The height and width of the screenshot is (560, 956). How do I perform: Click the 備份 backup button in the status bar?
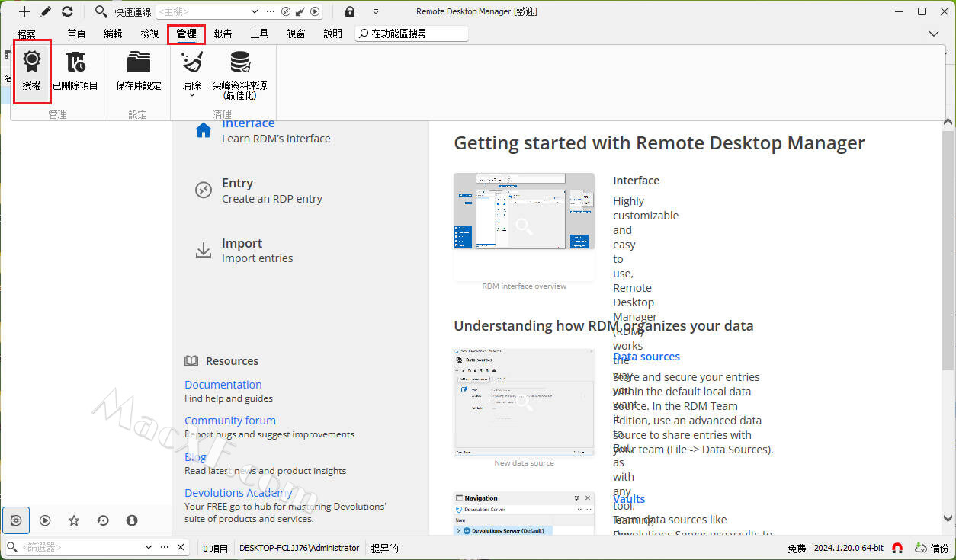click(x=932, y=549)
